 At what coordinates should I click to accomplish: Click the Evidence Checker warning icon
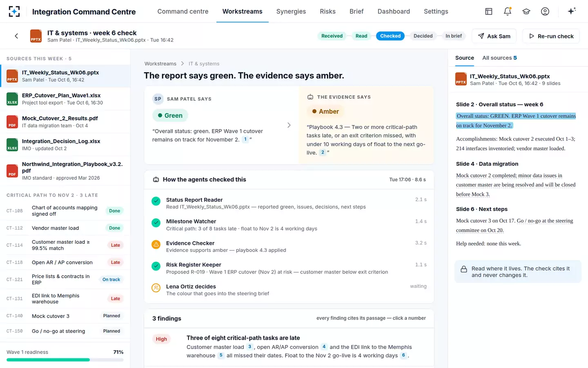tap(156, 245)
